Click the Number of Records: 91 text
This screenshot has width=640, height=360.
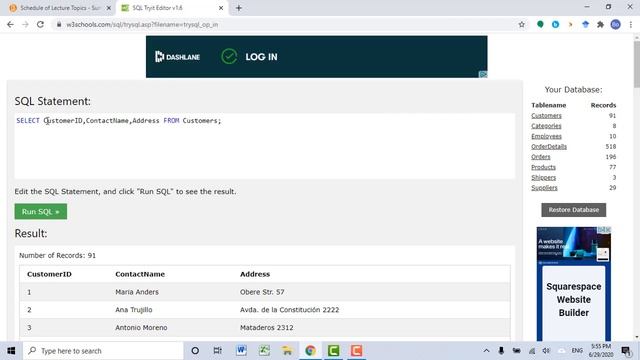[58, 256]
